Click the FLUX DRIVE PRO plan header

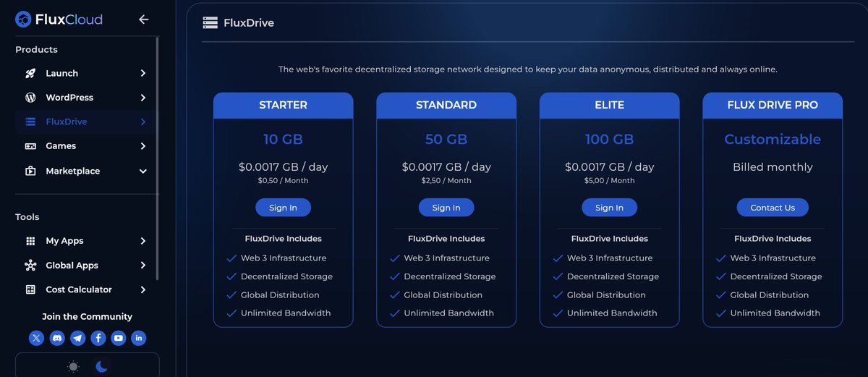click(773, 106)
